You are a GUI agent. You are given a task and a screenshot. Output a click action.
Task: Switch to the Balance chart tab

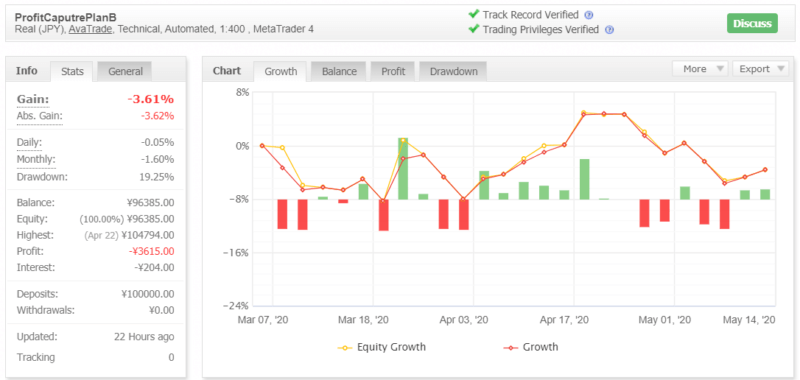pyautogui.click(x=339, y=71)
